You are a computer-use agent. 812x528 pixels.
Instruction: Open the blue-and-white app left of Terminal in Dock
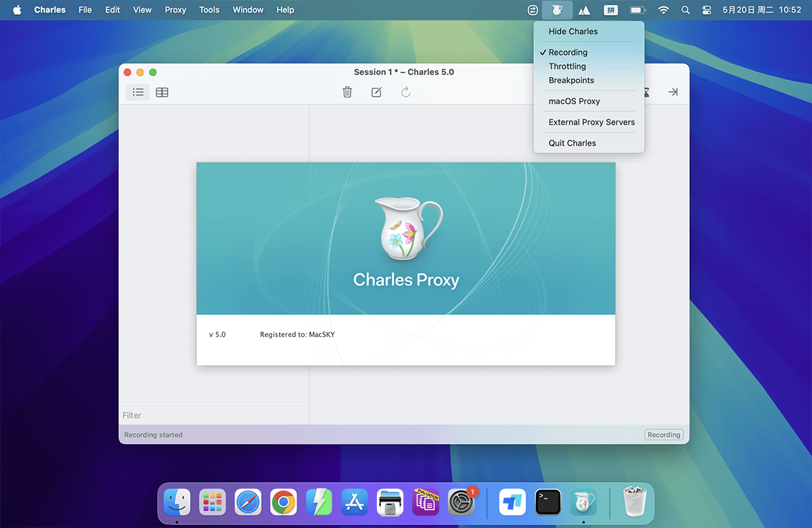(512, 502)
